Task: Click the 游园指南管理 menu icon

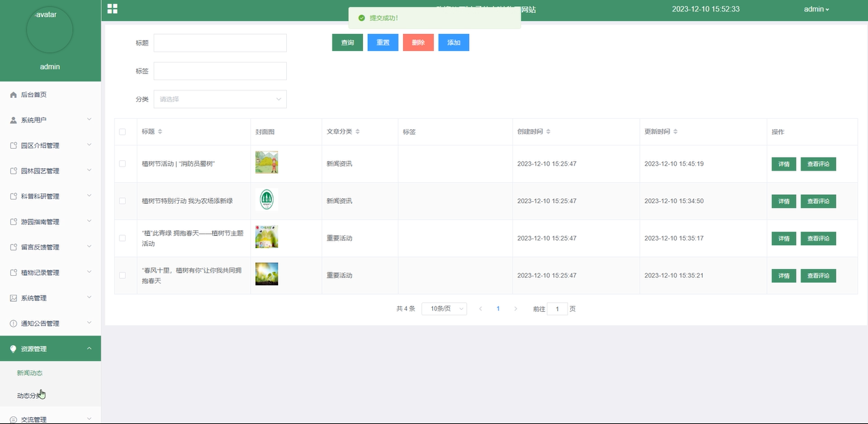Action: pyautogui.click(x=13, y=222)
